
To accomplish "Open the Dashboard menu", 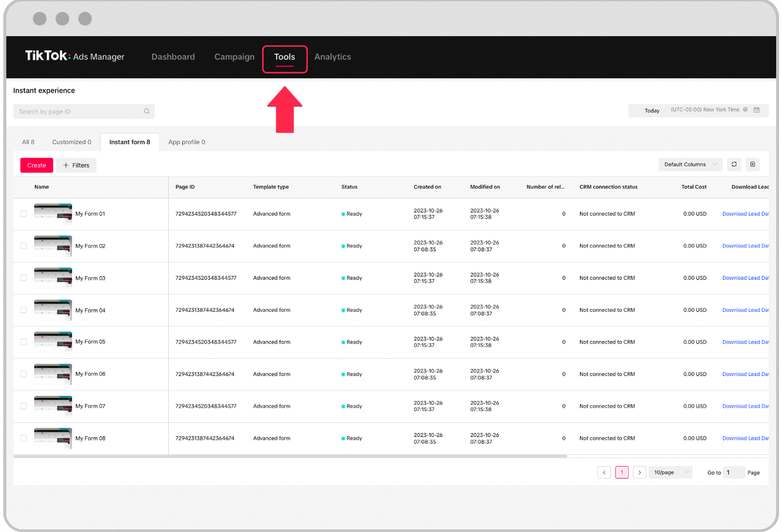I will pyautogui.click(x=173, y=57).
